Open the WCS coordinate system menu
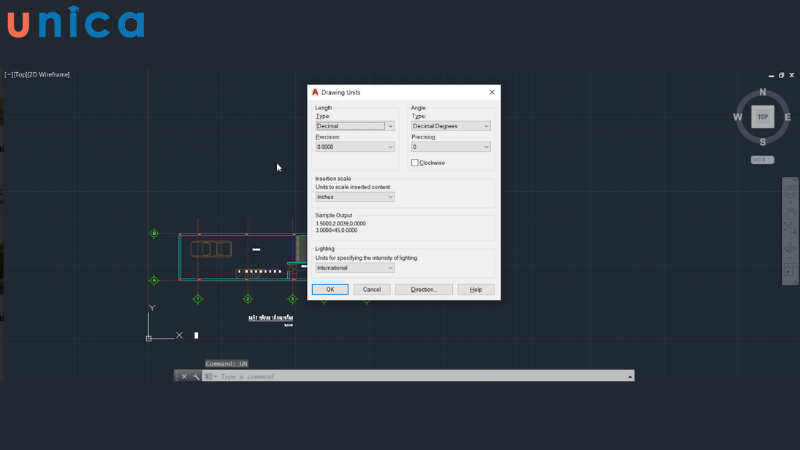 click(762, 159)
